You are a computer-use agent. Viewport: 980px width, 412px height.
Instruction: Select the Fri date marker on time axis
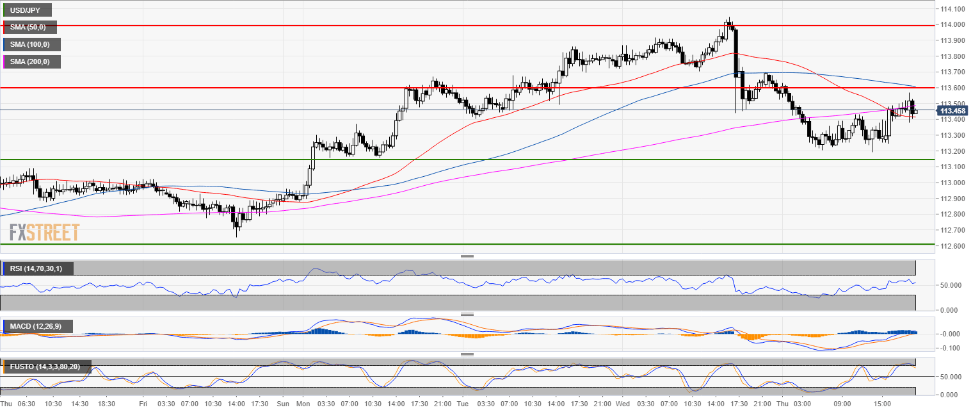coord(143,404)
